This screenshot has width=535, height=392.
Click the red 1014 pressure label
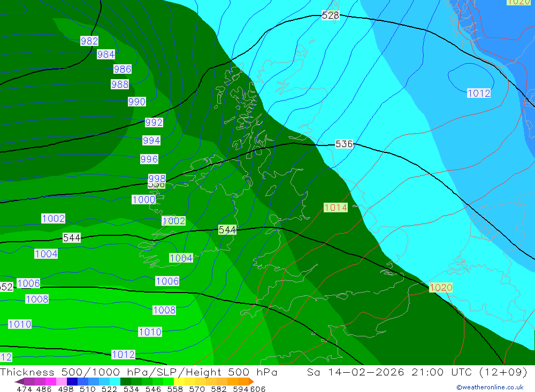[335, 207]
